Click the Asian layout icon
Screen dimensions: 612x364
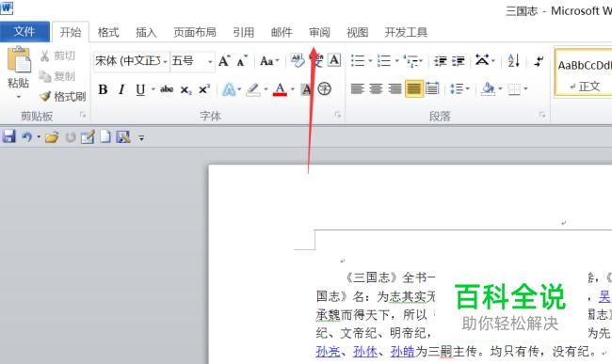tap(482, 60)
